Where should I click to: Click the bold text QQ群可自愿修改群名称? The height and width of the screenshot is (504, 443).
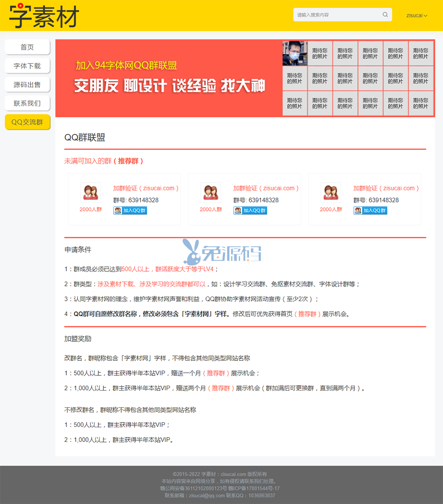pyautogui.click(x=105, y=314)
